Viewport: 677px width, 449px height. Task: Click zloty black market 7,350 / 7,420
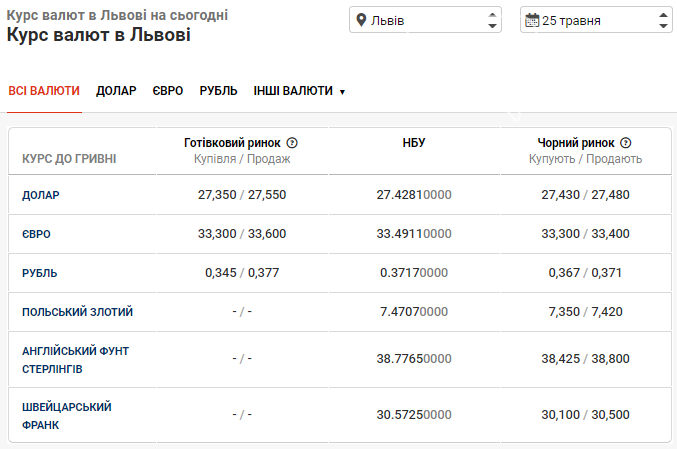point(585,311)
